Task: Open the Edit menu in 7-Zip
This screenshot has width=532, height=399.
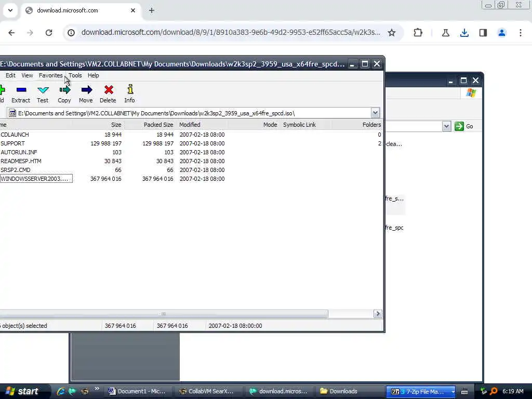Action: (10, 75)
